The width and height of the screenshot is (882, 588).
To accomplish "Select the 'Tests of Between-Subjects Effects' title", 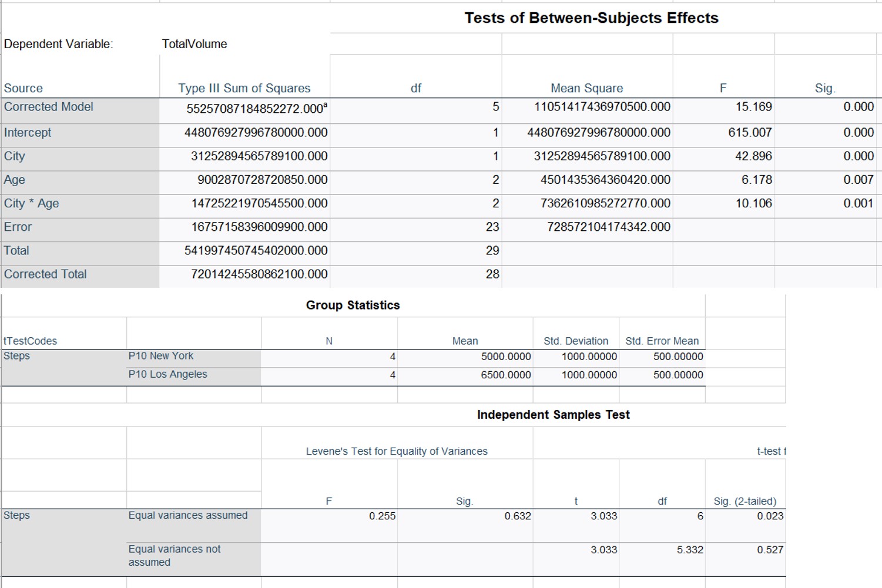I will (591, 18).
